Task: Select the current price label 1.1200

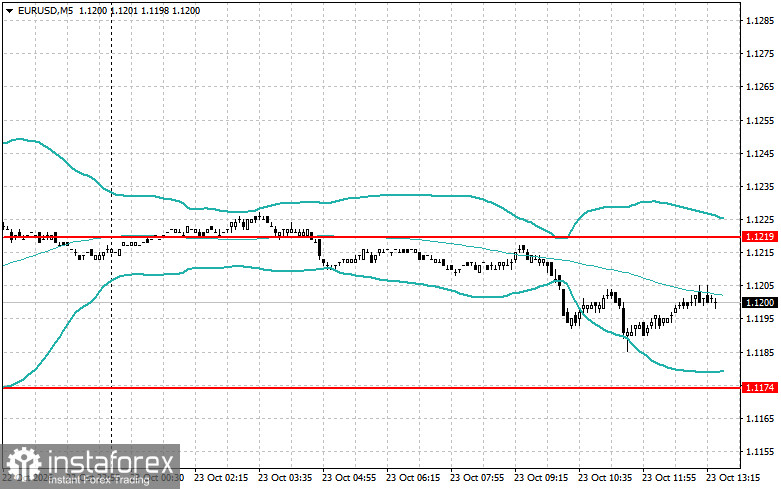Action: (760, 303)
